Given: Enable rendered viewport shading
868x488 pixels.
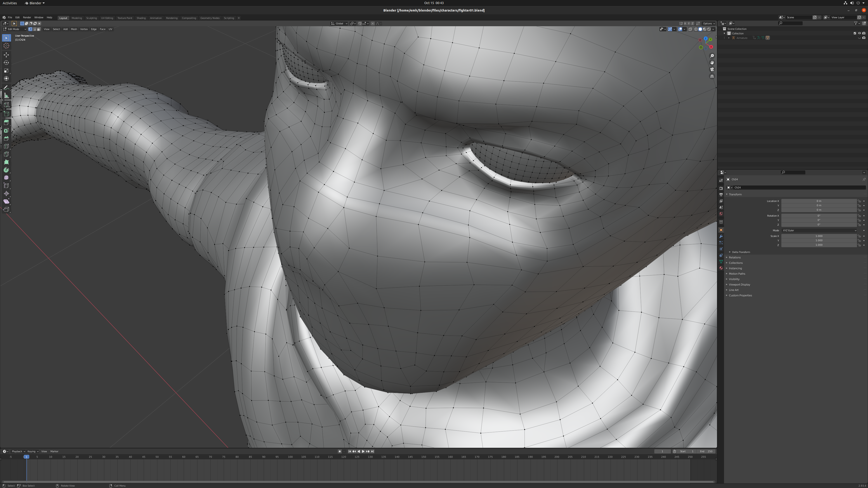Looking at the screenshot, I should [x=709, y=29].
